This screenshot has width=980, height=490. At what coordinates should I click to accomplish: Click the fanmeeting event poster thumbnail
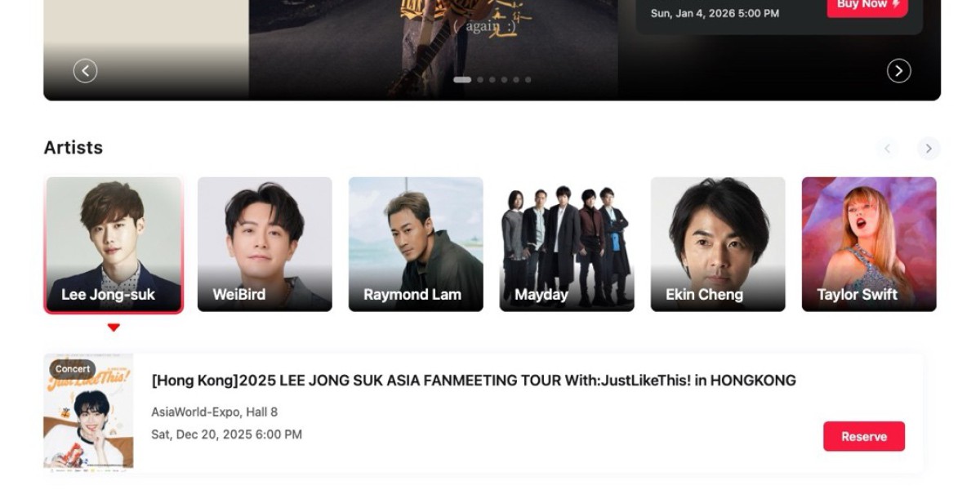tap(88, 412)
